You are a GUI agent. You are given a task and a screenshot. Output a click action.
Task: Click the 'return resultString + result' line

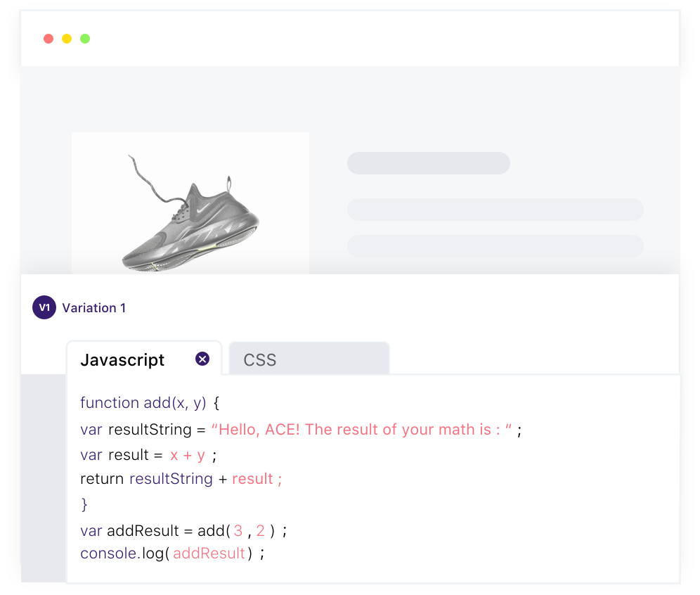(181, 479)
